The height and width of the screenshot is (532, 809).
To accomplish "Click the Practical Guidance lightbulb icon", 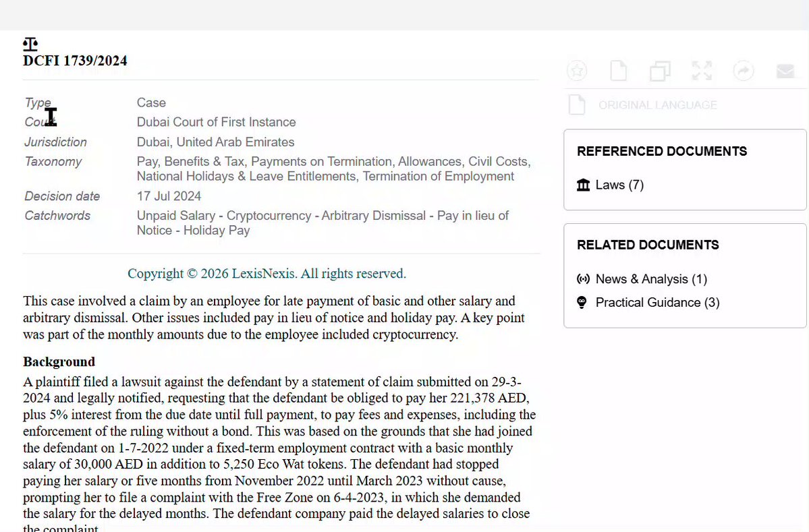I will pos(582,303).
